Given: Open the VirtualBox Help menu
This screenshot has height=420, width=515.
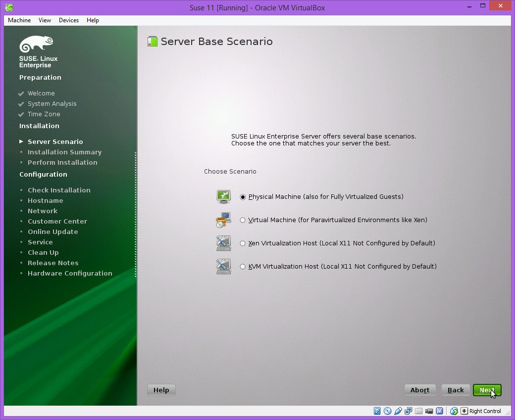Looking at the screenshot, I should pyautogui.click(x=93, y=20).
